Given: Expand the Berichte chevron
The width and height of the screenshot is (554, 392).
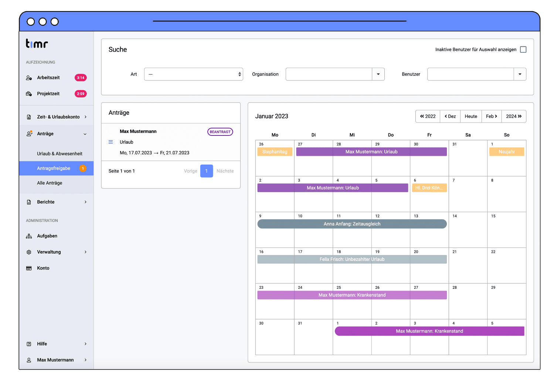Looking at the screenshot, I should point(85,202).
